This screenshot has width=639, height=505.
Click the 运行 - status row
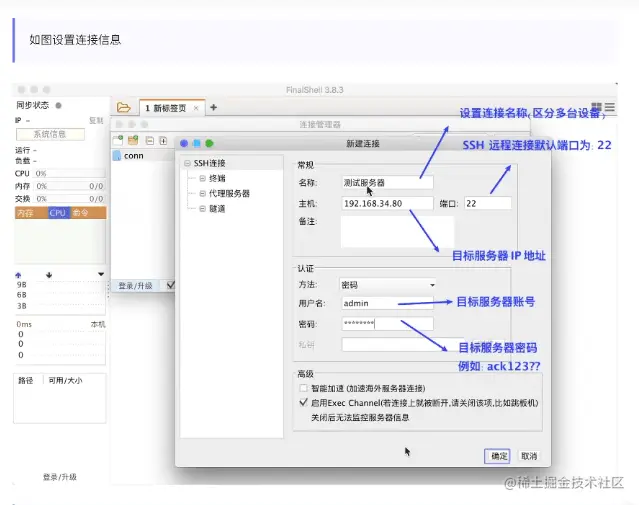coord(26,150)
